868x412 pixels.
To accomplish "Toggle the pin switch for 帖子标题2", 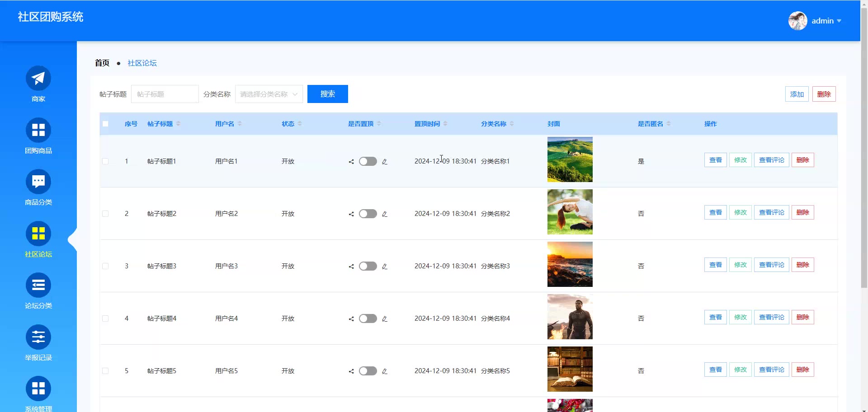I will [368, 214].
